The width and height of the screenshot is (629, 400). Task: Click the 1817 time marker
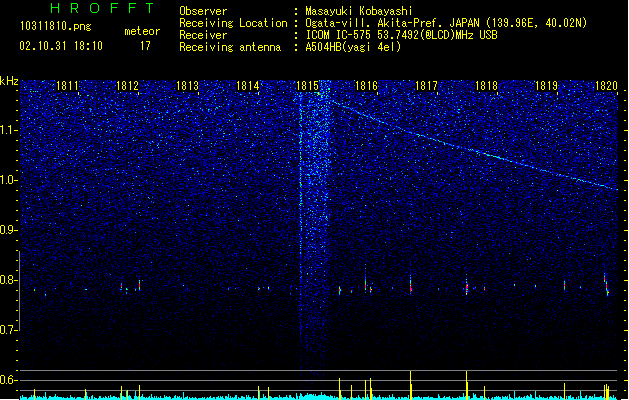426,86
